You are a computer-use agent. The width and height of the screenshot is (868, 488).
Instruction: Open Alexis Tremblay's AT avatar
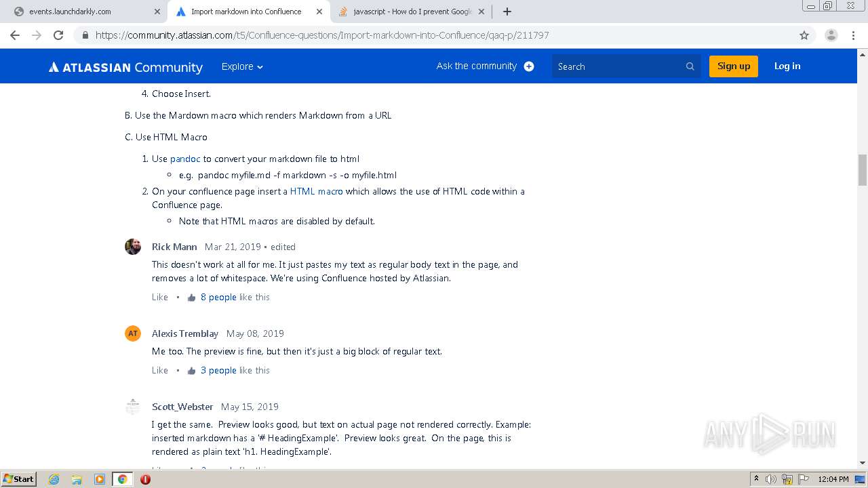[x=133, y=333]
